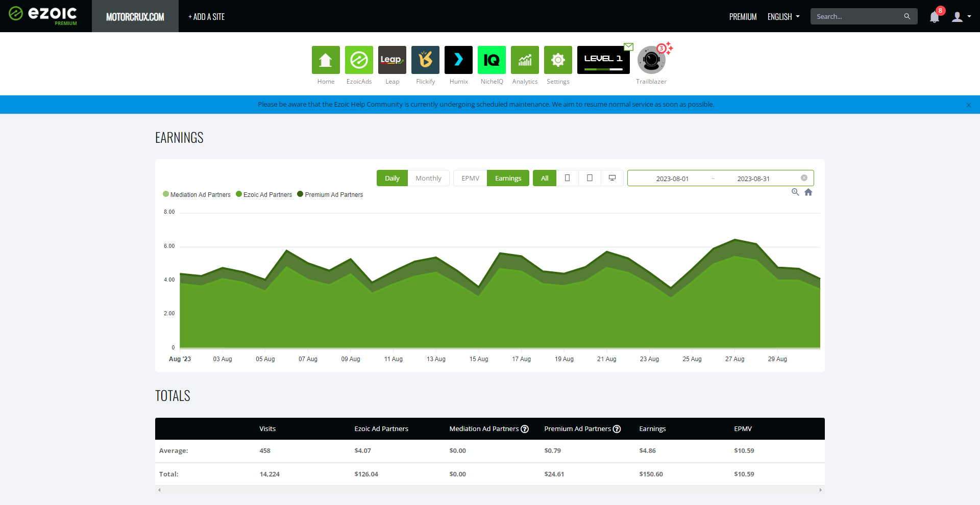Open the Flickify icon

point(425,60)
